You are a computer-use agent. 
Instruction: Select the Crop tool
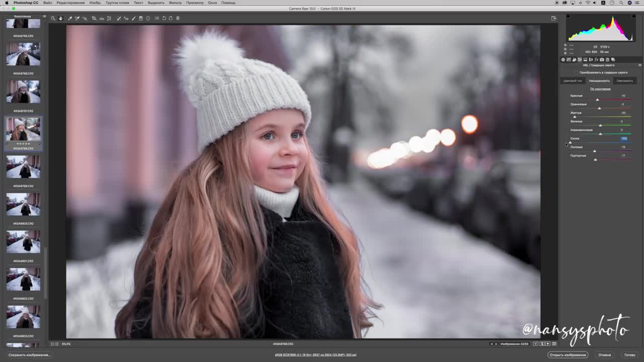94,18
